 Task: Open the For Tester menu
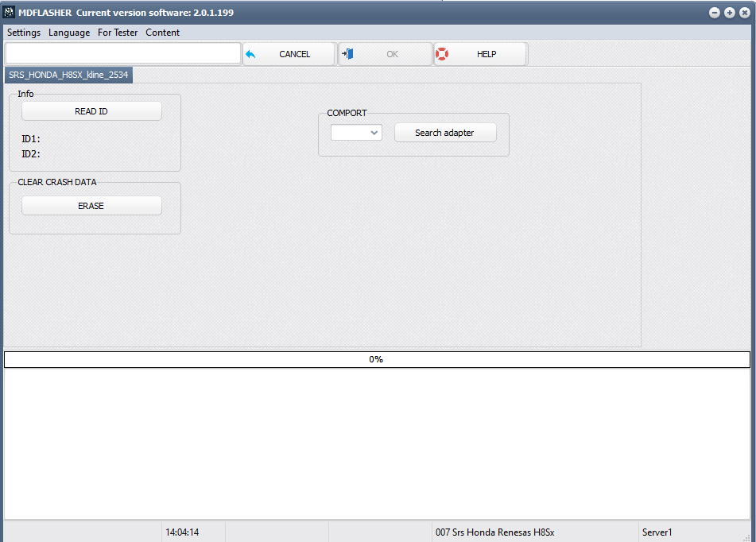tap(118, 33)
